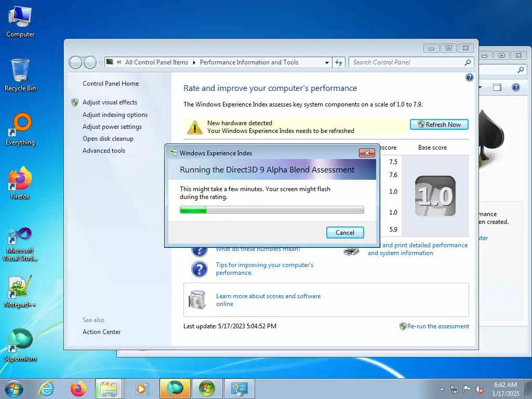Expand the breadcrumb chevrons before All Control Panel Items

(119, 62)
